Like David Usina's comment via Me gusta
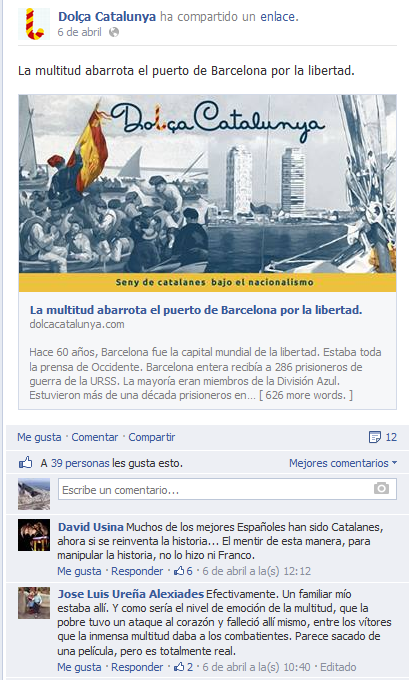This screenshot has height=680, width=412. (x=79, y=571)
